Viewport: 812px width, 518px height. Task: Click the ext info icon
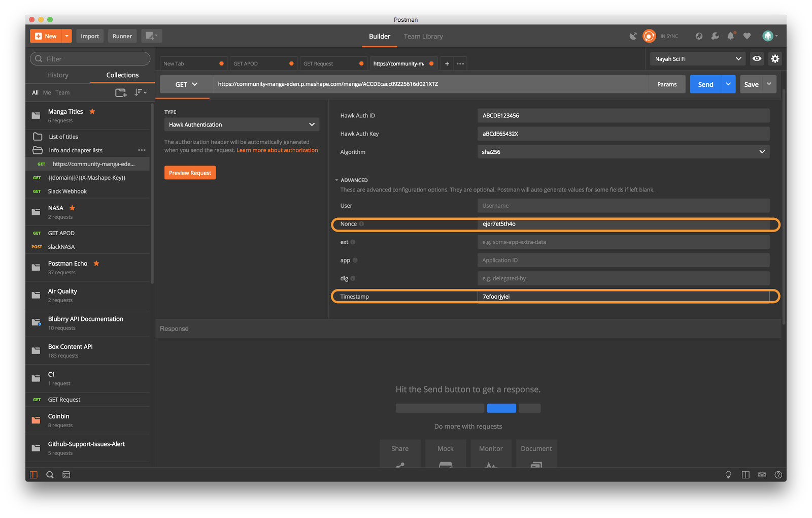pos(353,242)
